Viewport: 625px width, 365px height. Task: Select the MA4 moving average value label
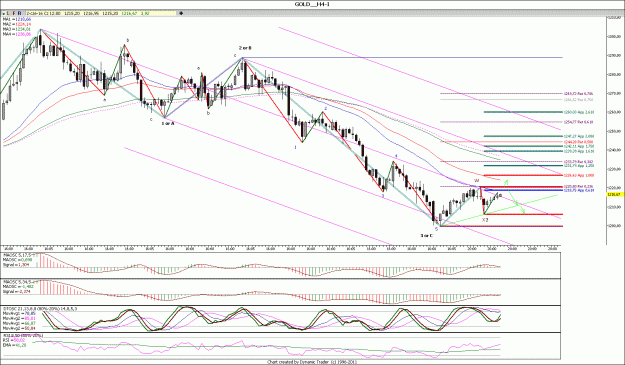tap(17, 35)
